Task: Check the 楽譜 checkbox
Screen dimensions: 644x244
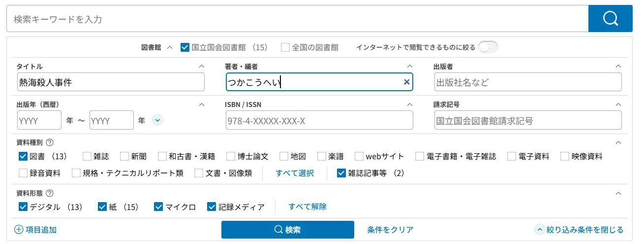Action: (x=321, y=156)
